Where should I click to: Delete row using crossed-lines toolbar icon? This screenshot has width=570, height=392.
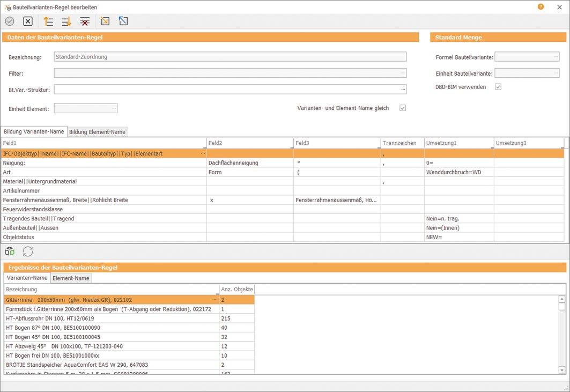[x=85, y=21]
